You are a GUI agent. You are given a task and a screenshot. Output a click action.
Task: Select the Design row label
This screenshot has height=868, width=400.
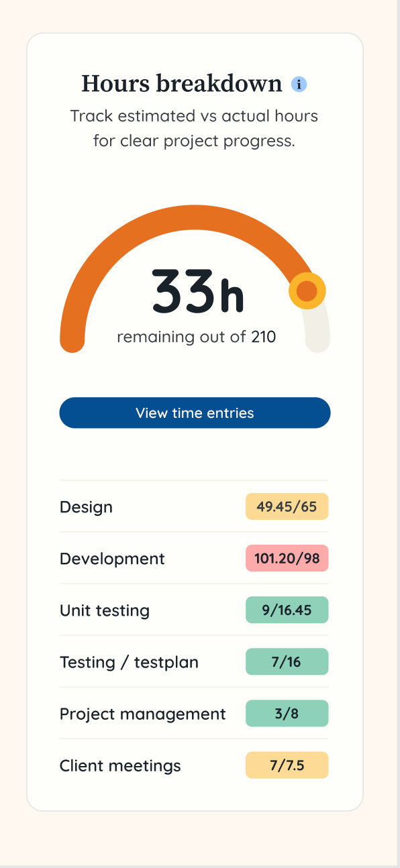click(x=86, y=507)
